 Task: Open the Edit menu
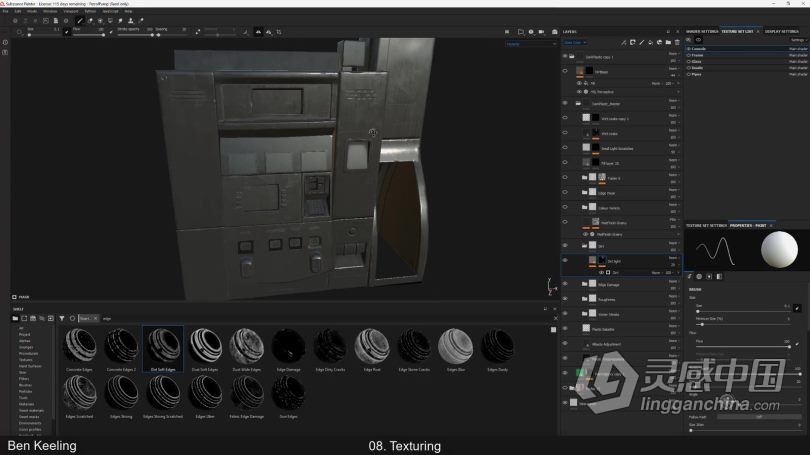[x=18, y=11]
